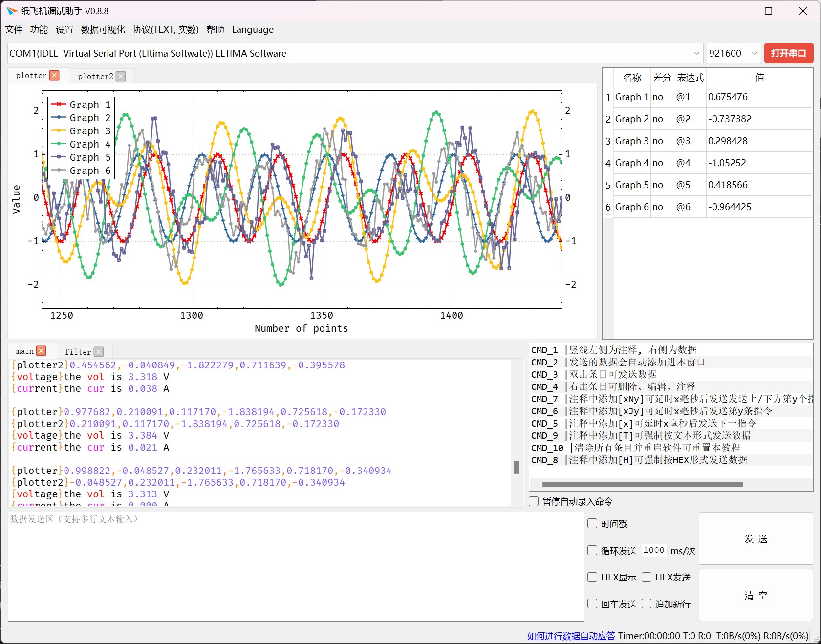Select Graph 1 in the legend
The height and width of the screenshot is (644, 821).
point(82,105)
